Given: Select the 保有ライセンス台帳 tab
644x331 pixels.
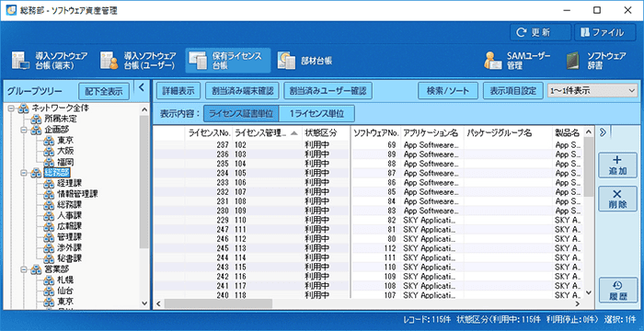Looking at the screenshot, I should [x=228, y=61].
